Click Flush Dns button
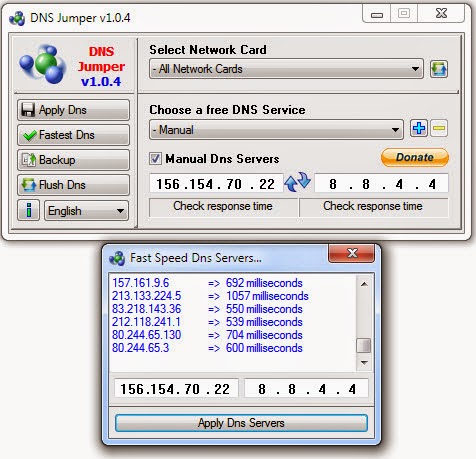The image size is (476, 459). [73, 185]
